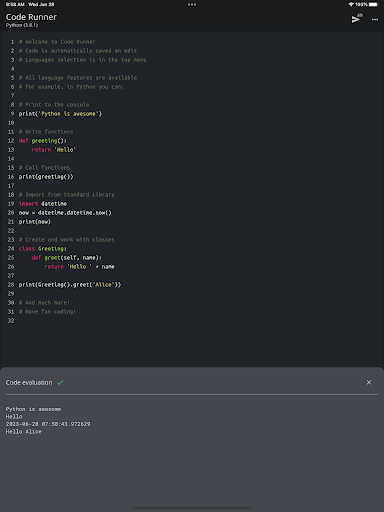The height and width of the screenshot is (512, 384).
Task: Place cursor on line 9 print statement
Action: (60, 114)
